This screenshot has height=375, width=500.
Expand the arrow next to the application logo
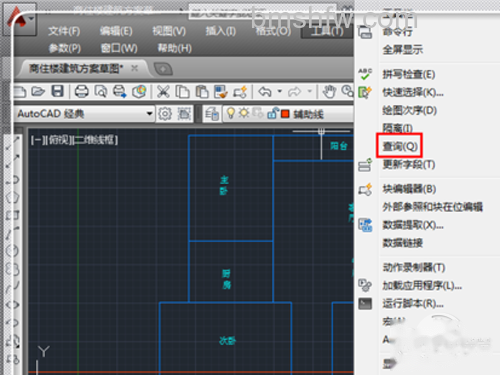click(31, 19)
